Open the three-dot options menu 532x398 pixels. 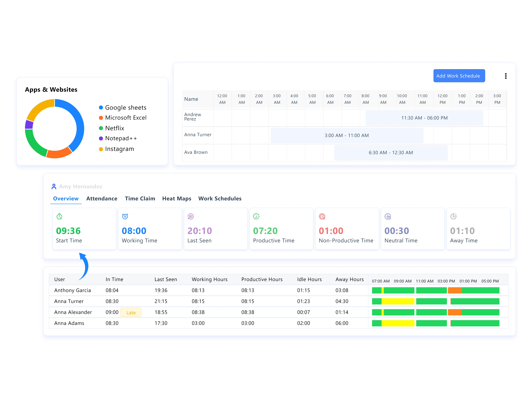coord(506,76)
